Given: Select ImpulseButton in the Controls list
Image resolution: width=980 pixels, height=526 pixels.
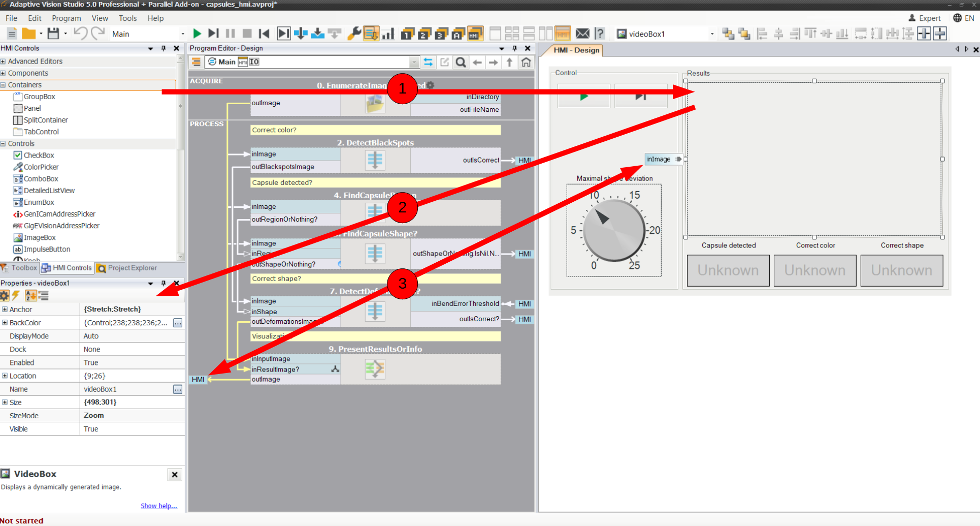Looking at the screenshot, I should [x=42, y=250].
